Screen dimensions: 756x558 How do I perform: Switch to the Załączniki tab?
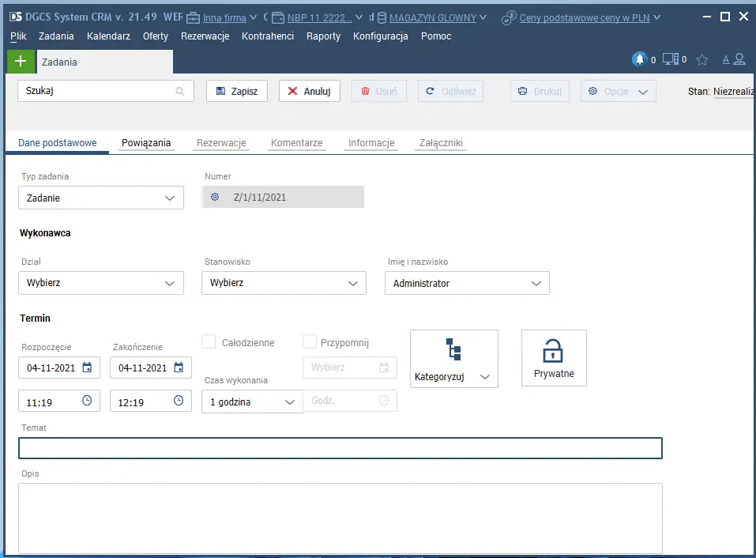pos(441,143)
